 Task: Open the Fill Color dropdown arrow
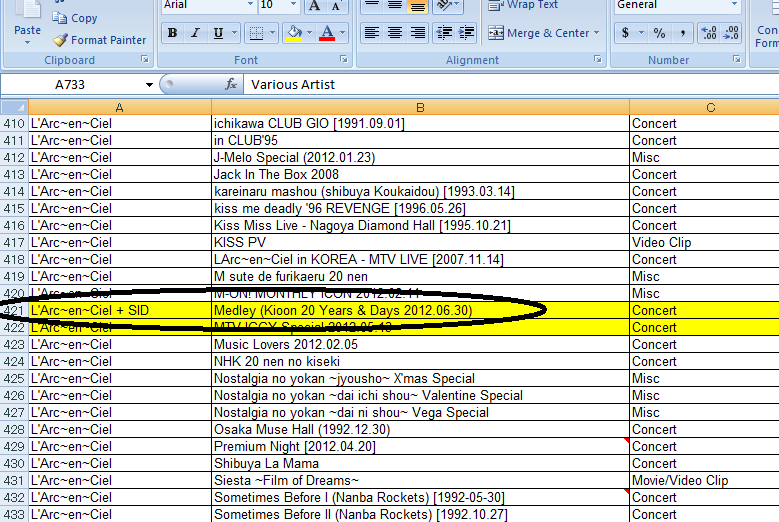point(310,33)
